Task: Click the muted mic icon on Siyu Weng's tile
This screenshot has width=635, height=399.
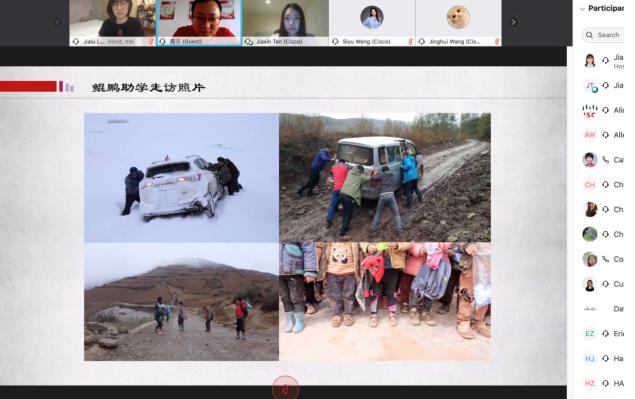Action: 411,41
